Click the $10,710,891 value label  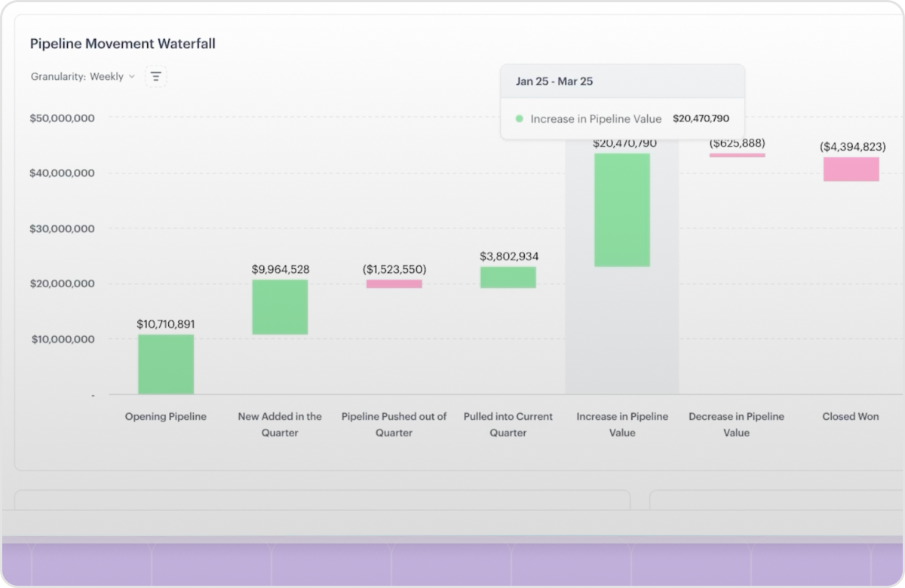pyautogui.click(x=166, y=324)
